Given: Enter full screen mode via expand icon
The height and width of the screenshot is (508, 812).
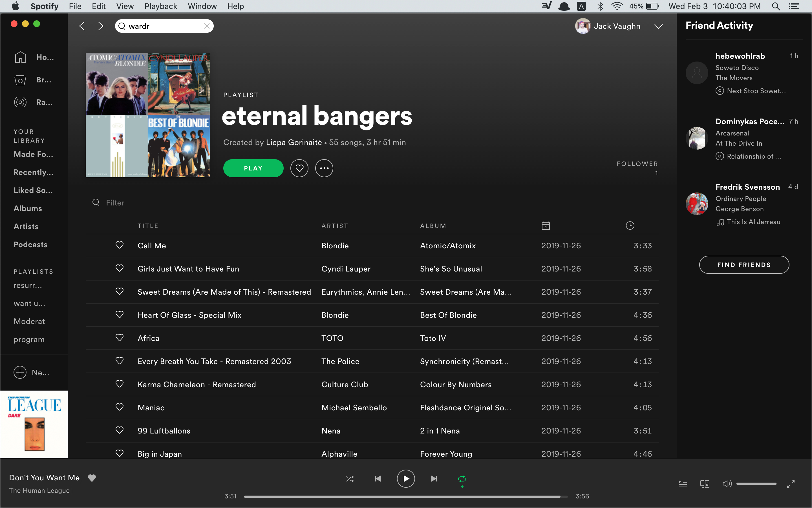Looking at the screenshot, I should click(791, 484).
